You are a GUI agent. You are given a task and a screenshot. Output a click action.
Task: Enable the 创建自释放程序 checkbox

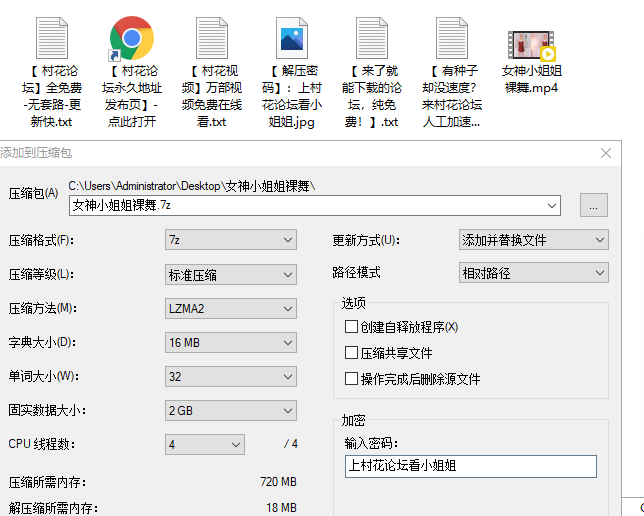coord(351,327)
